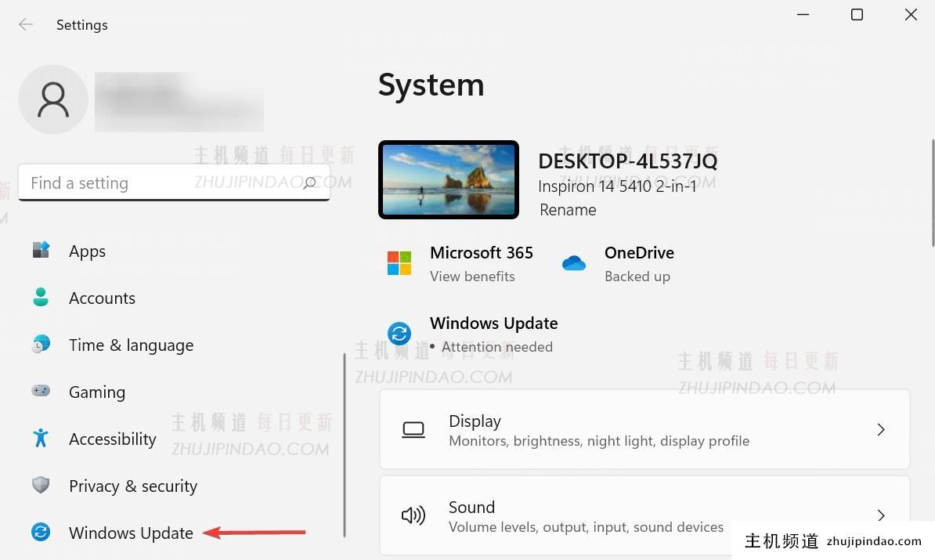Click the Accounts person icon

(41, 298)
